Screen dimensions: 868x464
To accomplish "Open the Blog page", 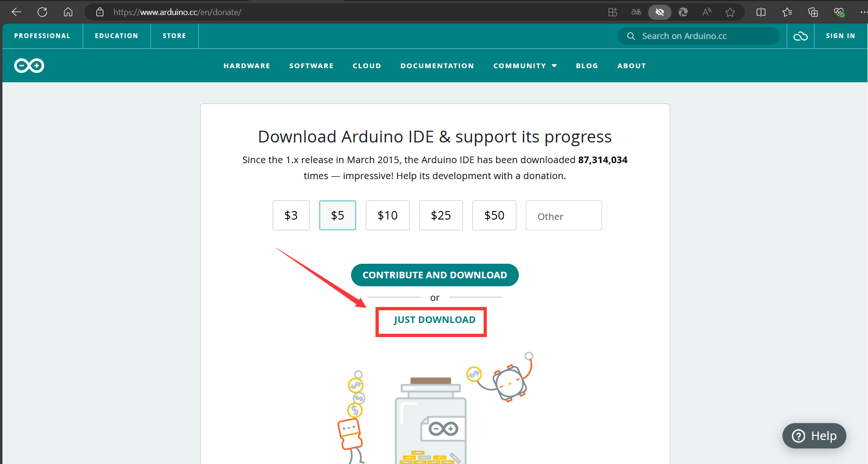I will (587, 66).
